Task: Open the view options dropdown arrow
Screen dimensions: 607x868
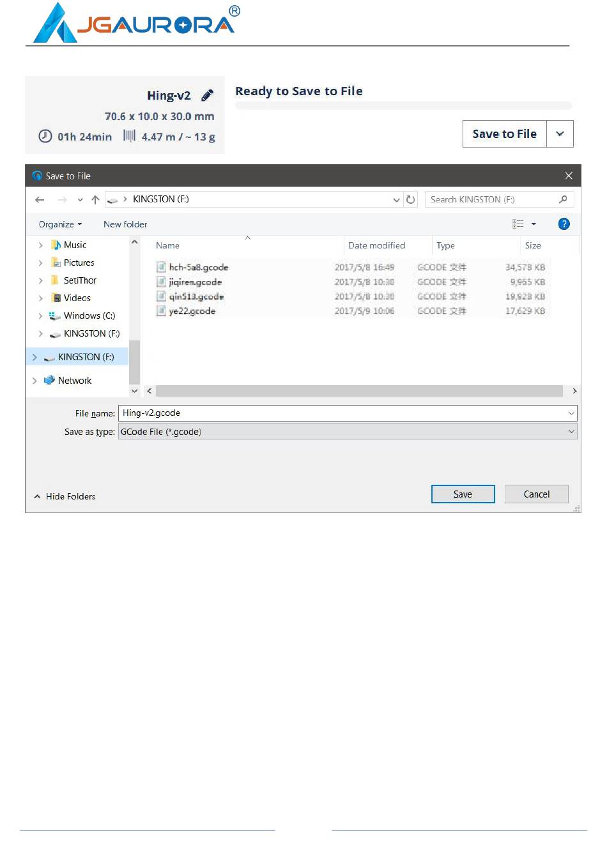Action: click(x=534, y=224)
